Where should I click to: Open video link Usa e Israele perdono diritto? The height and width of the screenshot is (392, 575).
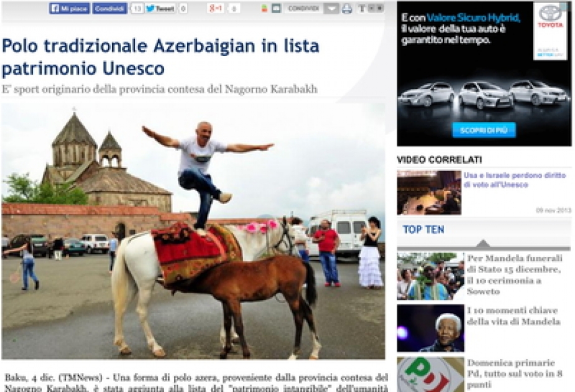tap(515, 180)
